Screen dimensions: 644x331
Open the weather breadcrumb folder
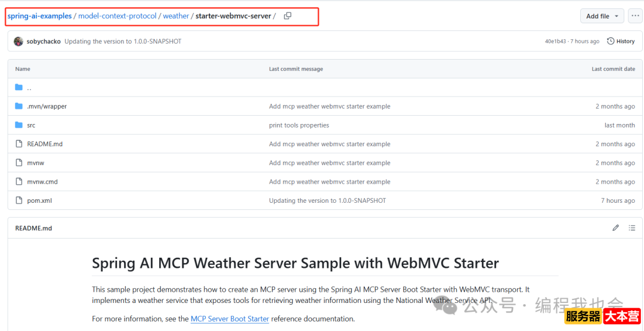176,16
